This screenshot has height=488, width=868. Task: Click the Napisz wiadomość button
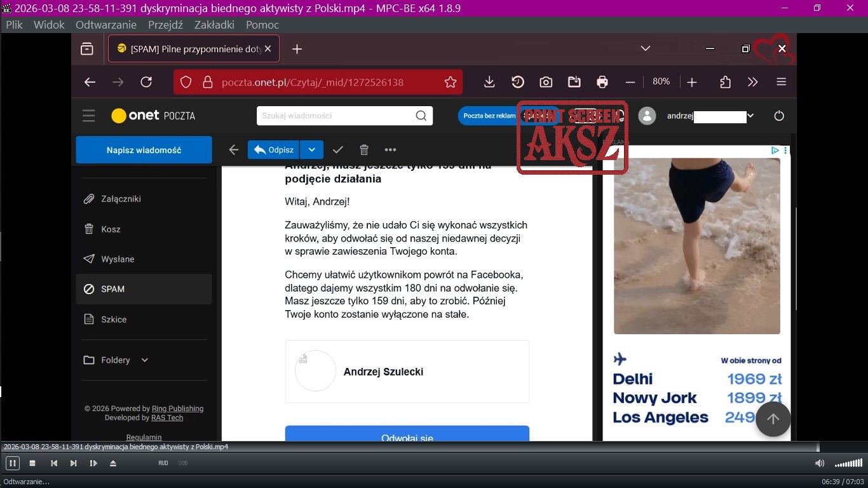pos(144,150)
